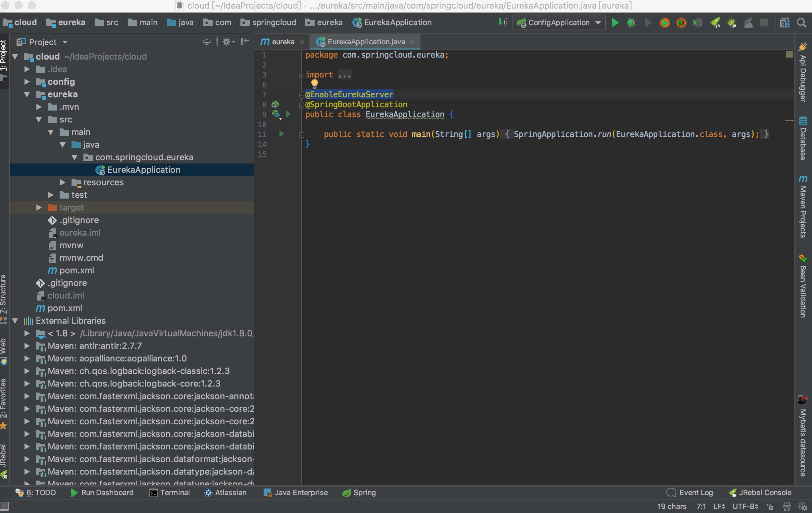Viewport: 812px width, 513px height.
Task: Collapse the External Libraries node
Action: pos(15,321)
